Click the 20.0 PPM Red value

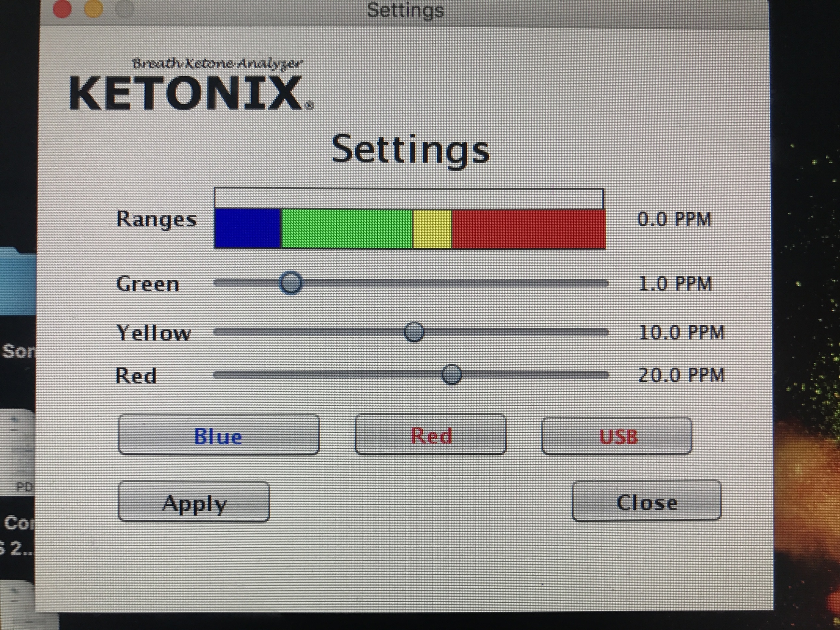click(681, 375)
